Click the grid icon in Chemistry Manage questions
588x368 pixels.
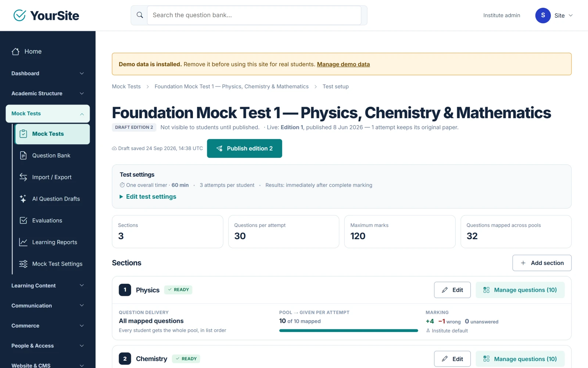pos(486,359)
